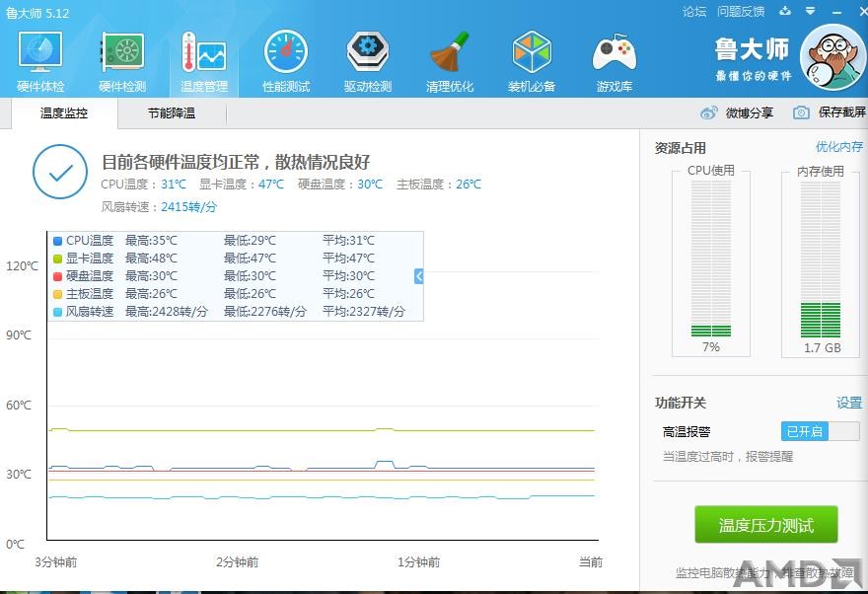Click 风扇转速 value 2415转/分
Screen dimensions: 868x594
[188, 207]
